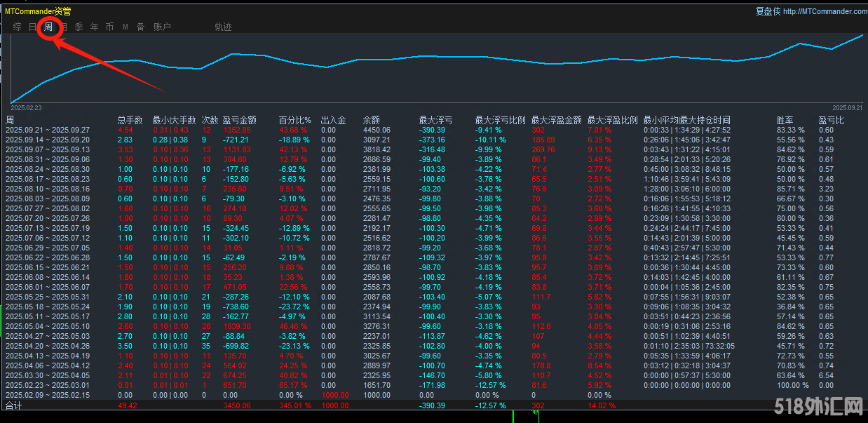
Task: Open the 备 tab
Action: point(141,27)
